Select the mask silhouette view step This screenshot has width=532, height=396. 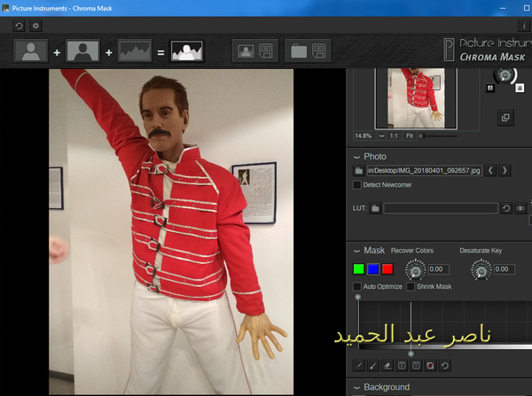83,51
